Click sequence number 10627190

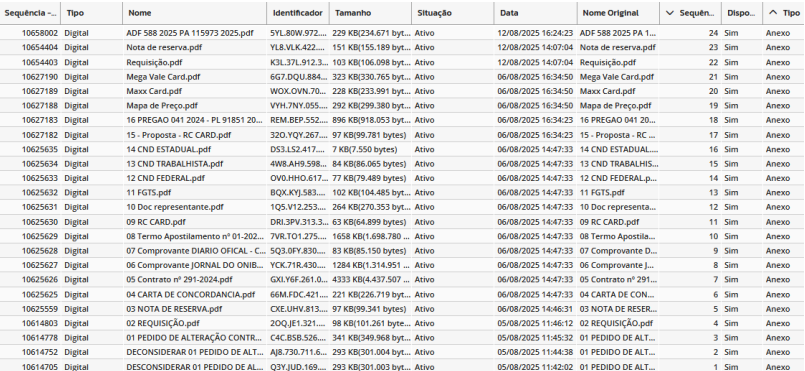tap(40, 76)
